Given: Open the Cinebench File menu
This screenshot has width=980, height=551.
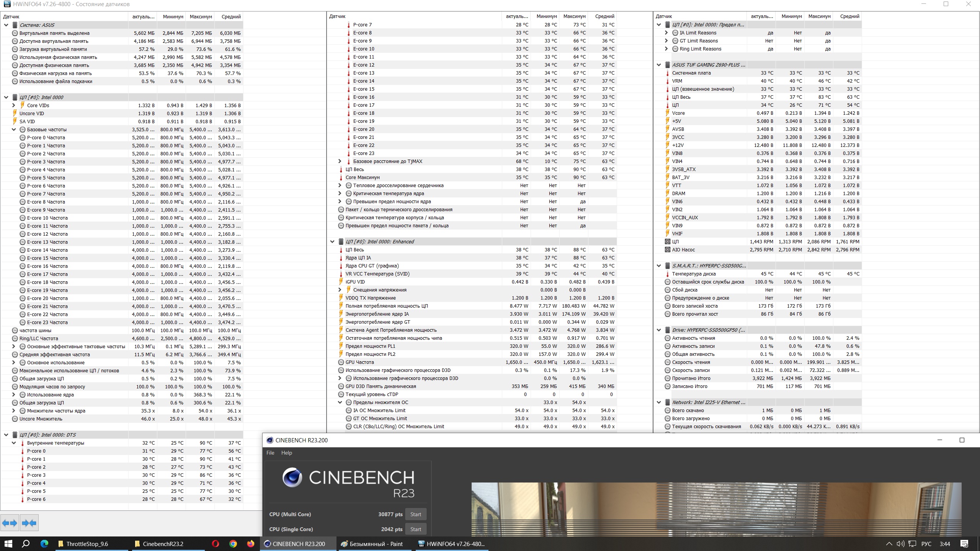Looking at the screenshot, I should [270, 453].
